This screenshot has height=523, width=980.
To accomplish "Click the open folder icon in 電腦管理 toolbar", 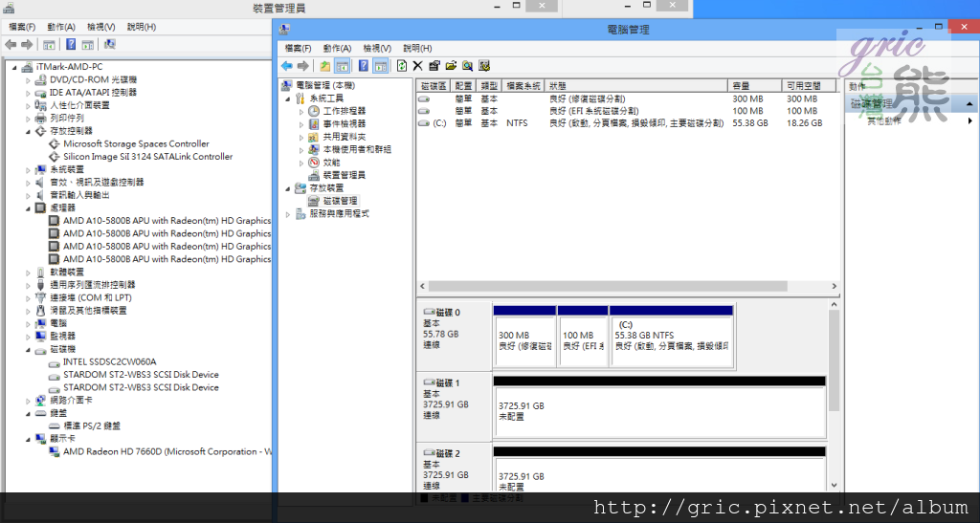I will pos(451,66).
